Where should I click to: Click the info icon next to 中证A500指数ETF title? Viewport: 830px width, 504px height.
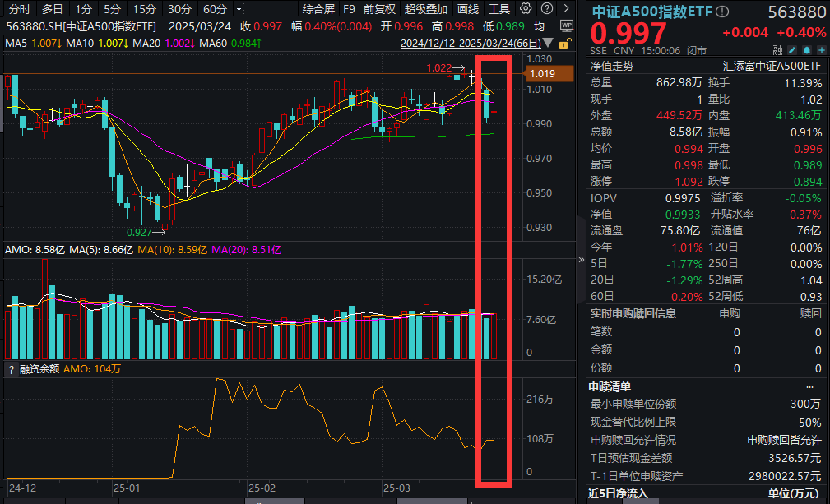coord(721,12)
